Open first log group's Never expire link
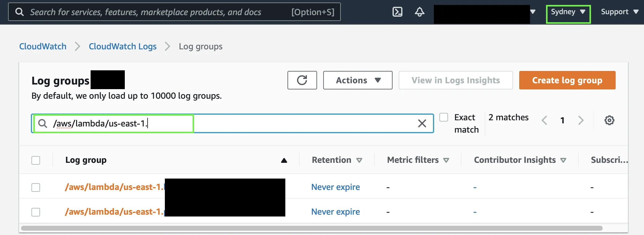This screenshot has width=644, height=235. coord(335,187)
